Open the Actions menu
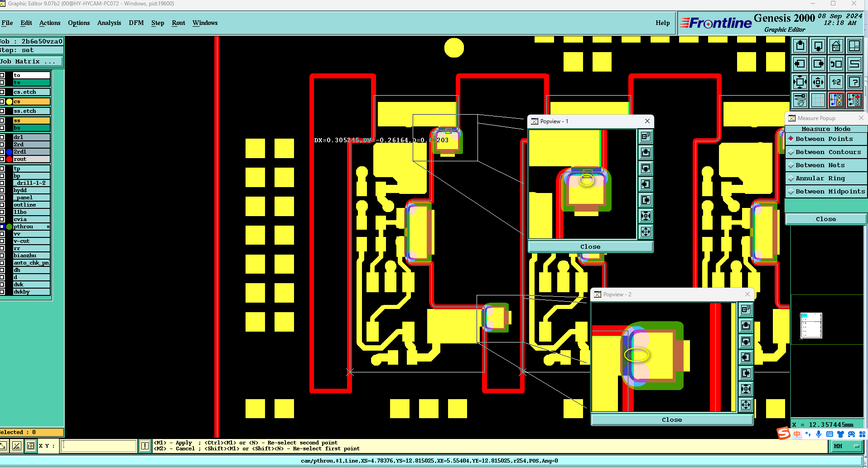 [x=50, y=23]
